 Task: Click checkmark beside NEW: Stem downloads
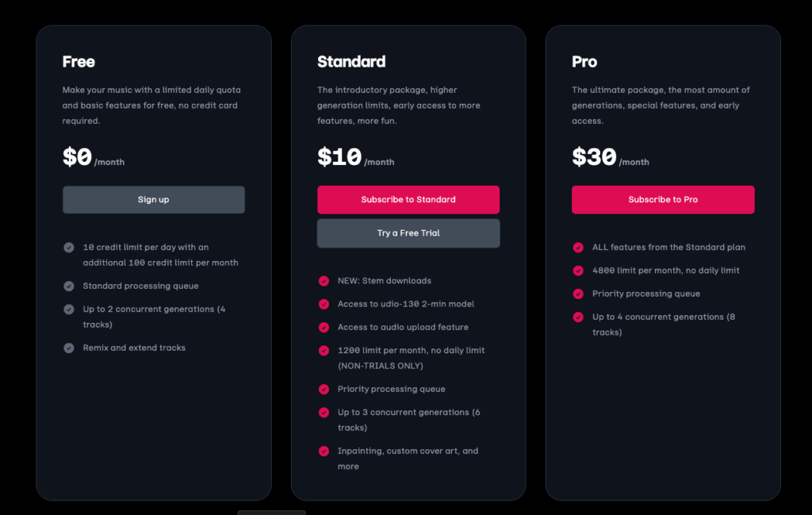coord(324,281)
